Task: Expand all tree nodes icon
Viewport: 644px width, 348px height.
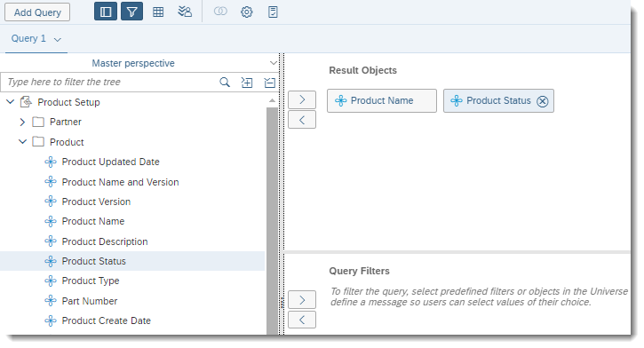Action: 247,83
